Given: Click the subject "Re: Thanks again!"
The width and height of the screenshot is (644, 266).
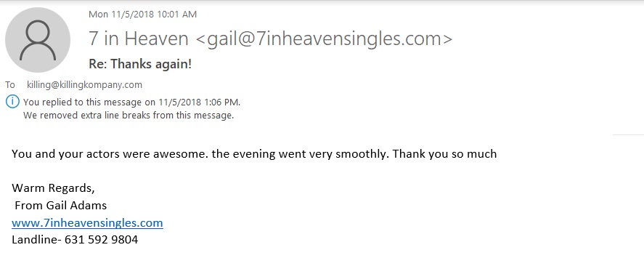Looking at the screenshot, I should [140, 64].
